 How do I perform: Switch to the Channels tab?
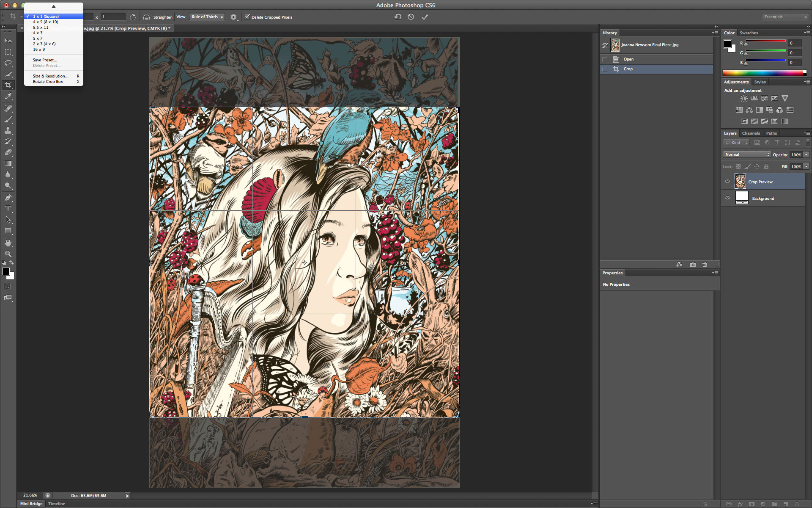tap(751, 133)
